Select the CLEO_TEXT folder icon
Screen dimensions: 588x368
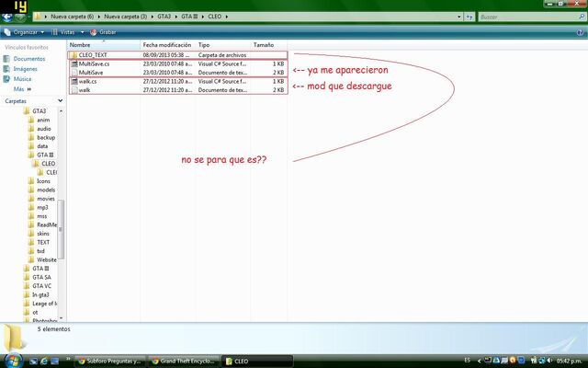pyautogui.click(x=73, y=55)
